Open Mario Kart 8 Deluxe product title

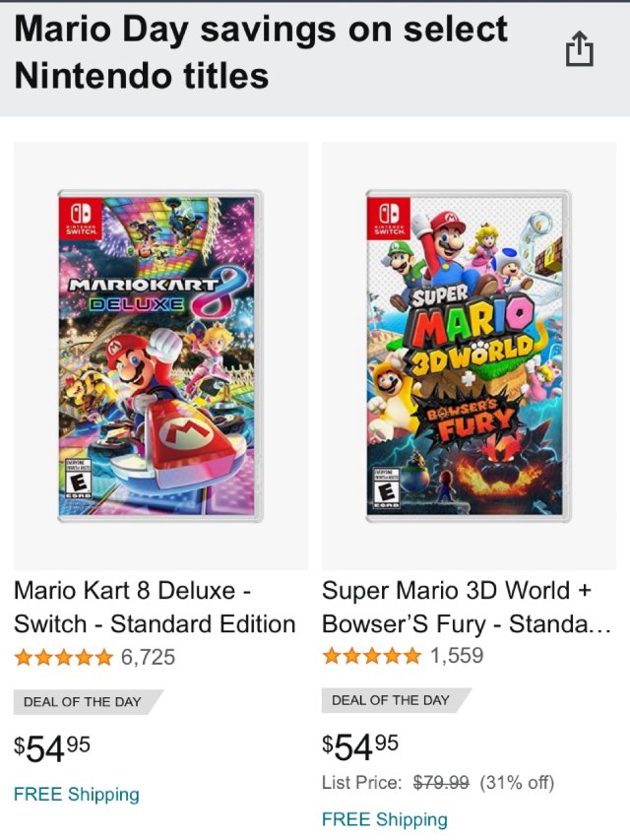click(x=155, y=608)
